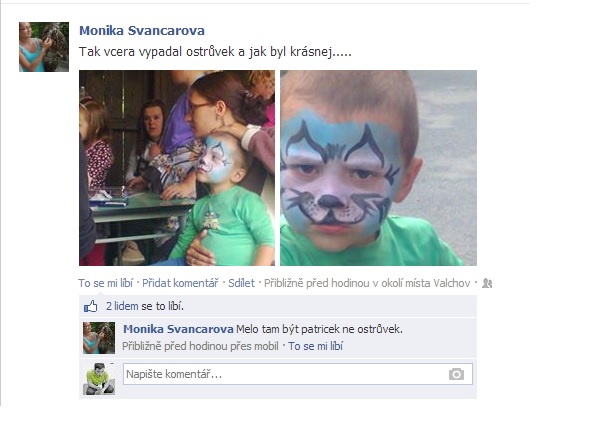Click your own avatar beside comment field
This screenshot has height=424, width=600.
click(x=99, y=379)
